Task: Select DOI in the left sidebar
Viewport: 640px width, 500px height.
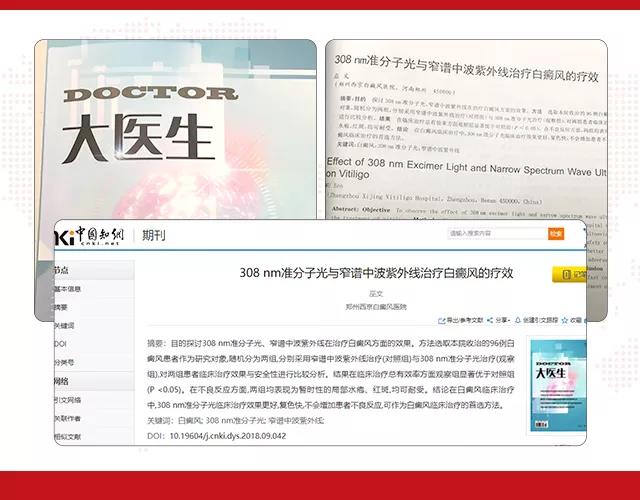Action: [x=60, y=344]
